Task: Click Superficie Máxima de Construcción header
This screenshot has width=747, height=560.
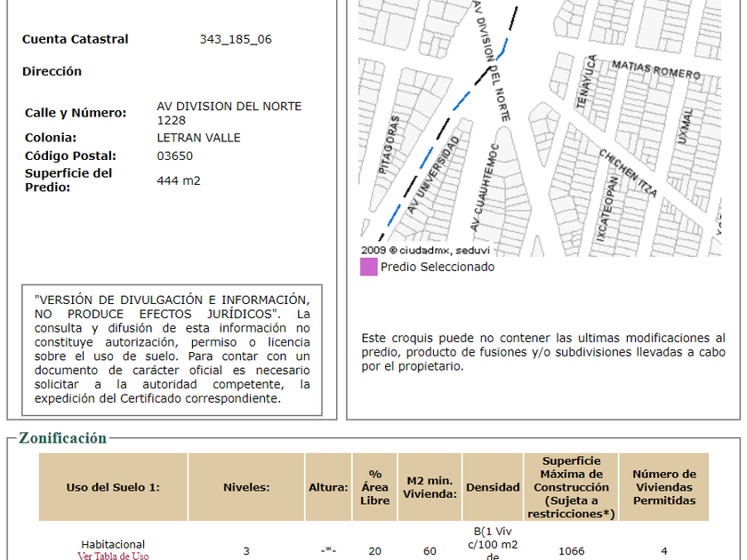Action: click(x=571, y=487)
